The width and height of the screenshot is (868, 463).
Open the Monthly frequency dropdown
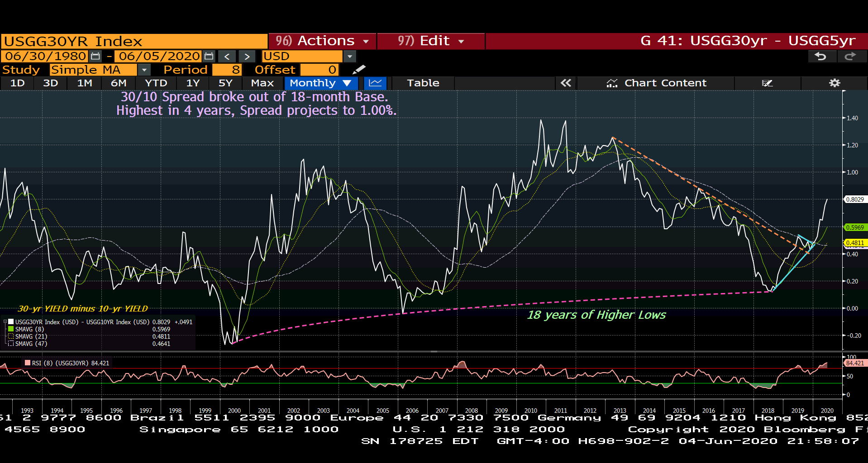click(x=321, y=83)
